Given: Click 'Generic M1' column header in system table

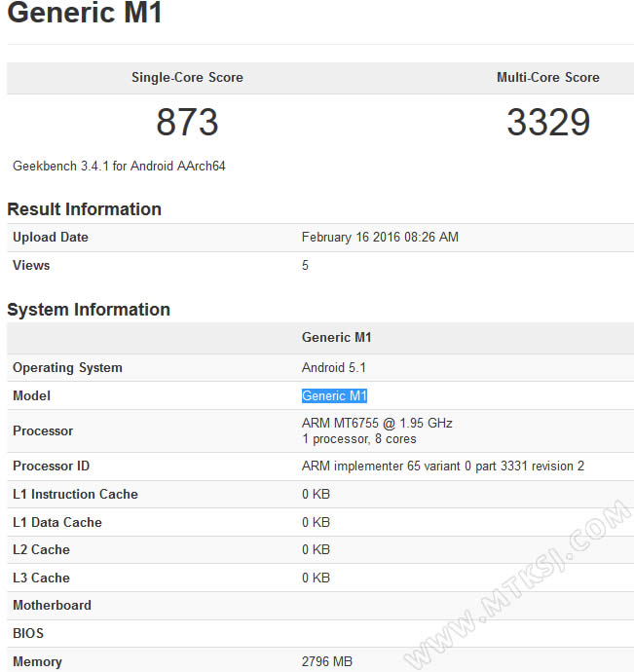Looking at the screenshot, I should click(x=337, y=337).
